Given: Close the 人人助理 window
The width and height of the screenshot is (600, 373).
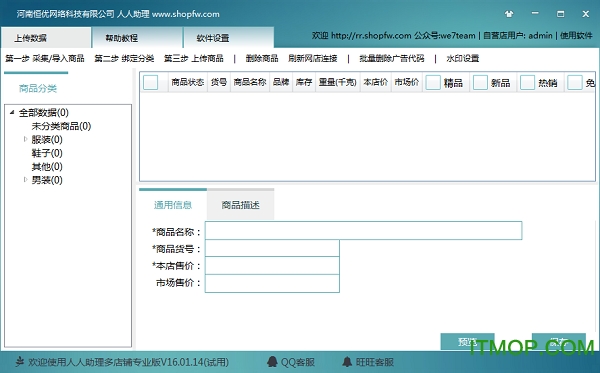Looking at the screenshot, I should (x=585, y=14).
